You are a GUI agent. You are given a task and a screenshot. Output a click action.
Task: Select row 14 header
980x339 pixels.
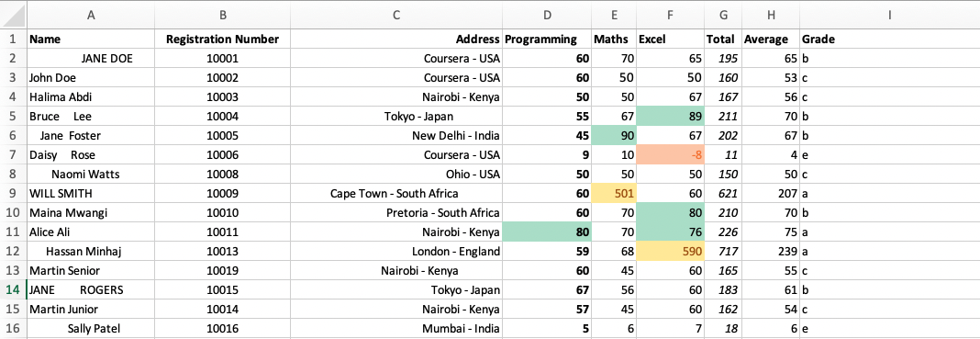13,290
